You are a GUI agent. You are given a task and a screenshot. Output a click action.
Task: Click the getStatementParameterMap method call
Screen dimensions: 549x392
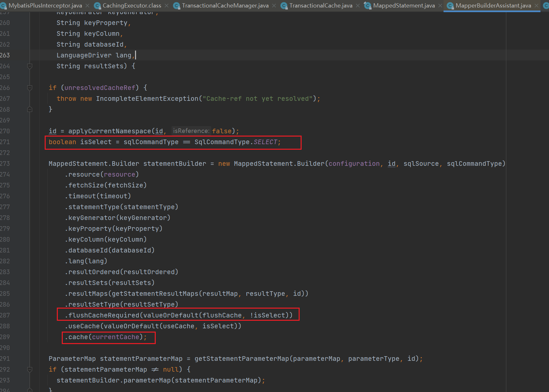pyautogui.click(x=241, y=359)
